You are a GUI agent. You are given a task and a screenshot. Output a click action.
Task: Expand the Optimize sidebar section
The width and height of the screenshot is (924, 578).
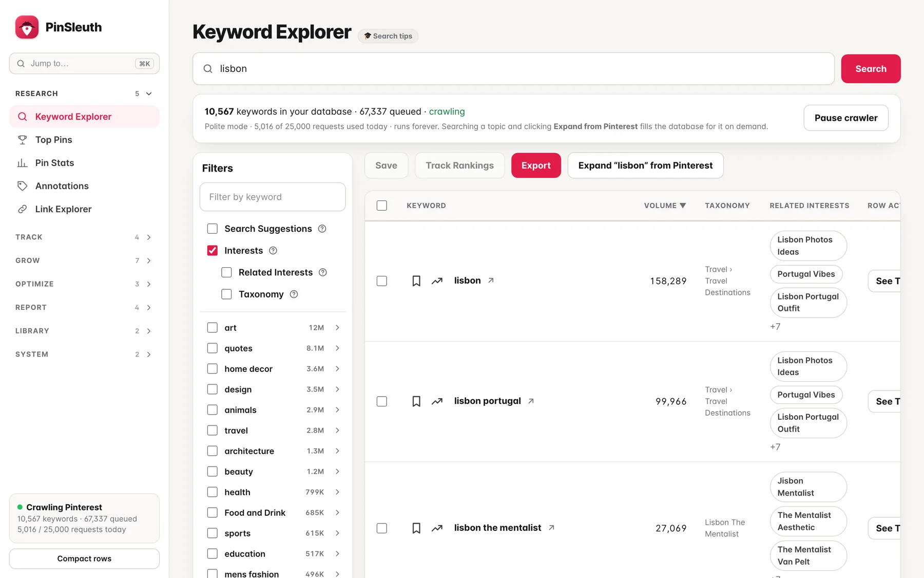click(x=149, y=284)
